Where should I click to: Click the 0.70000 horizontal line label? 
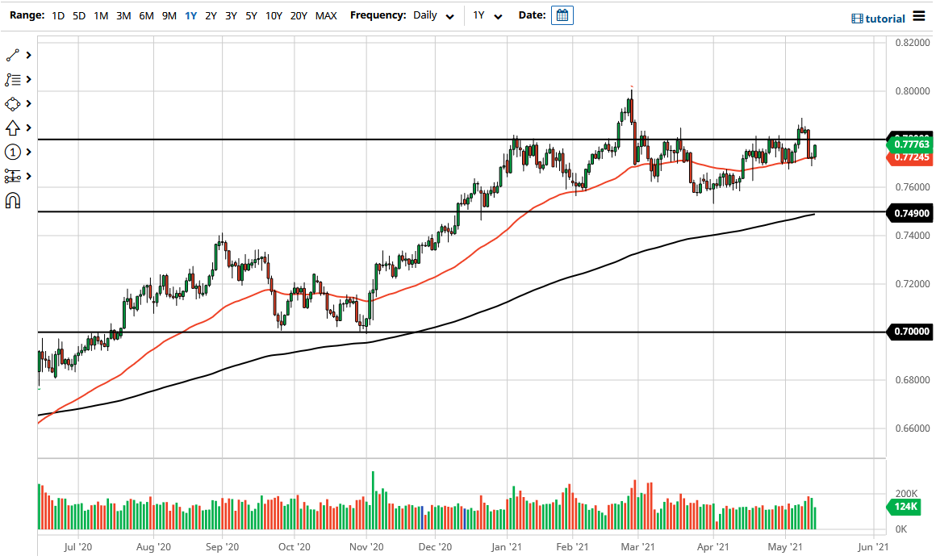click(x=910, y=332)
